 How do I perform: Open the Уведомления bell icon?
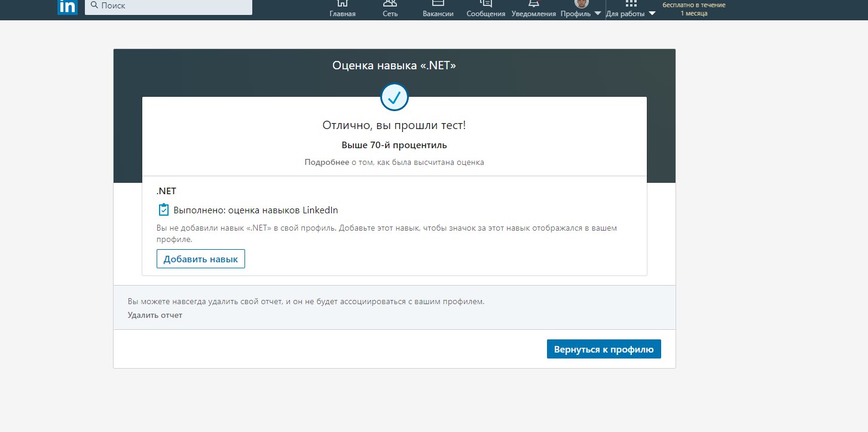pos(534,3)
